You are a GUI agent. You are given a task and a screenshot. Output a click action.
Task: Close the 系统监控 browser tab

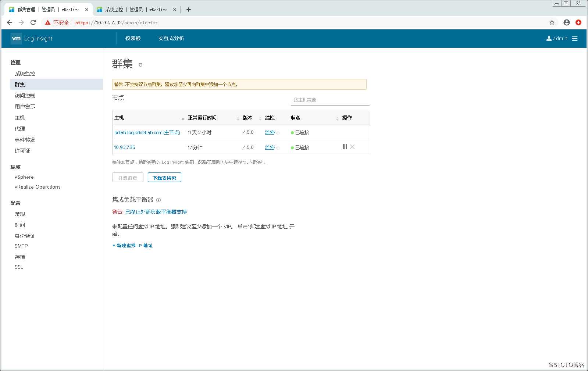pyautogui.click(x=175, y=10)
